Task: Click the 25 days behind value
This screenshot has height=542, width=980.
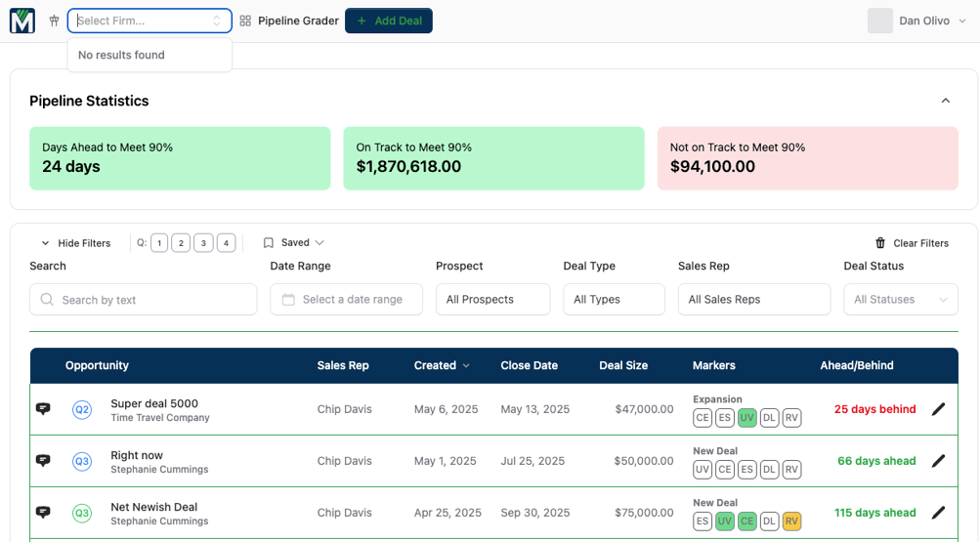Action: [875, 409]
